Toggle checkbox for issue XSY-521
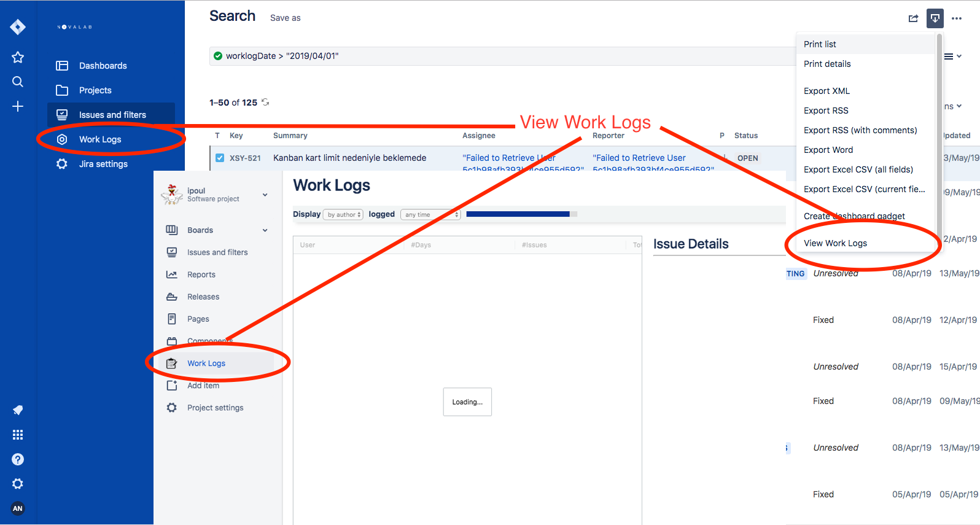The width and height of the screenshot is (980, 525). (x=220, y=158)
